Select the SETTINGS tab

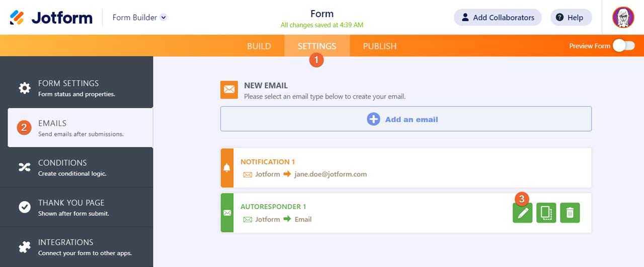[316, 46]
